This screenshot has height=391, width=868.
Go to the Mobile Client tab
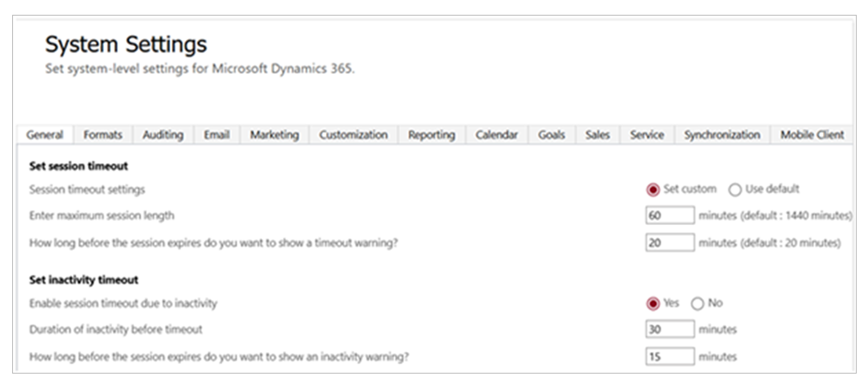pos(812,135)
